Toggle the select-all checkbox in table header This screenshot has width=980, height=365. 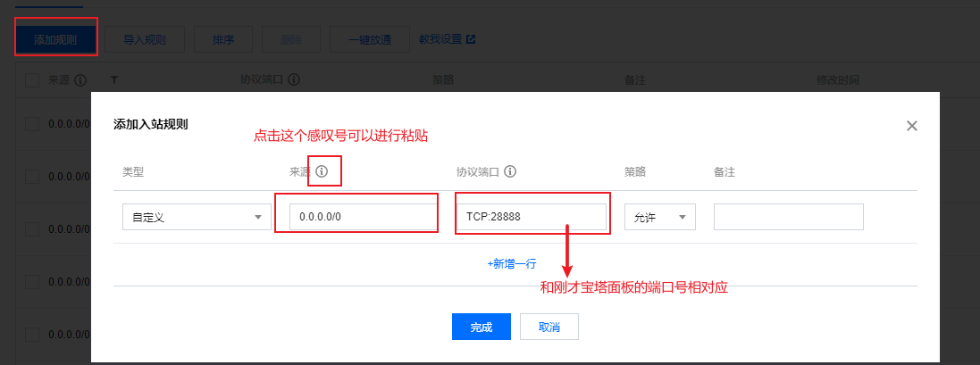pos(32,80)
